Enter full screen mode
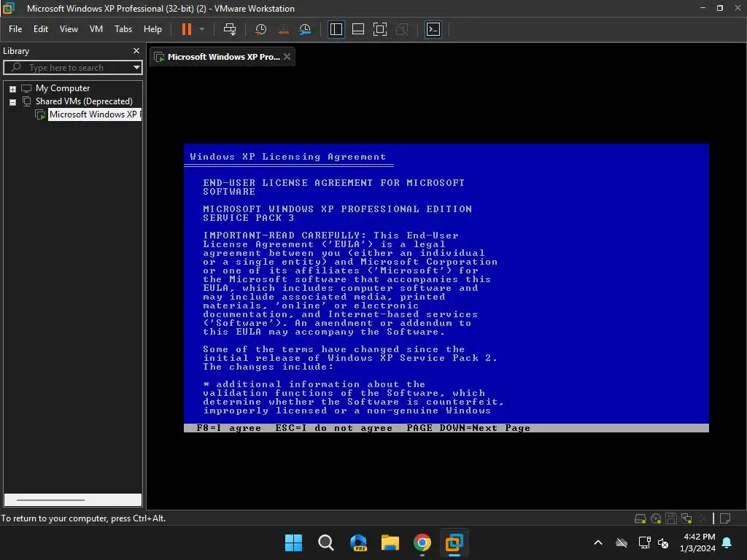 379,29
